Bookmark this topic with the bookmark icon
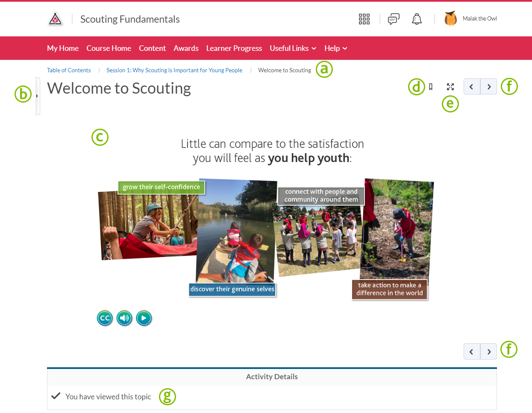This screenshot has width=532, height=413. pyautogui.click(x=431, y=87)
